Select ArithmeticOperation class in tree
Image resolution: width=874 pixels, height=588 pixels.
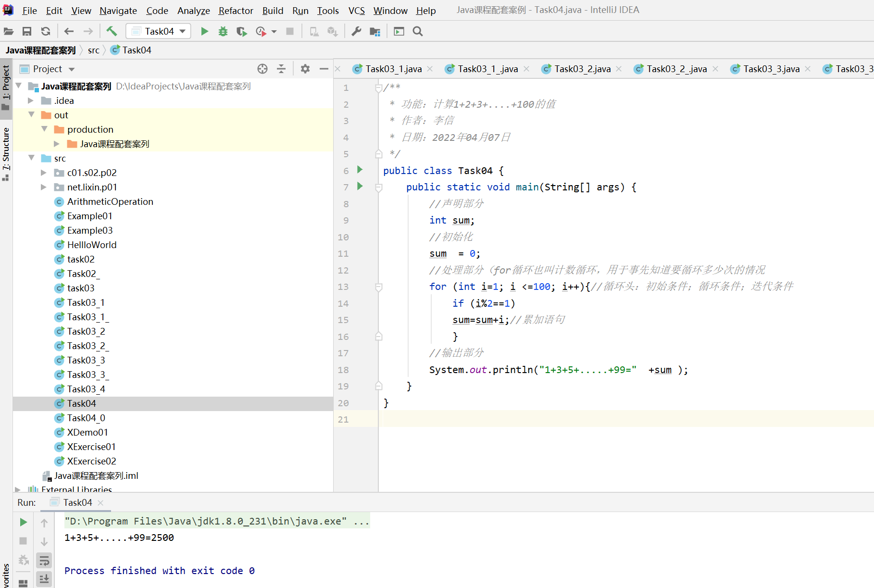110,201
